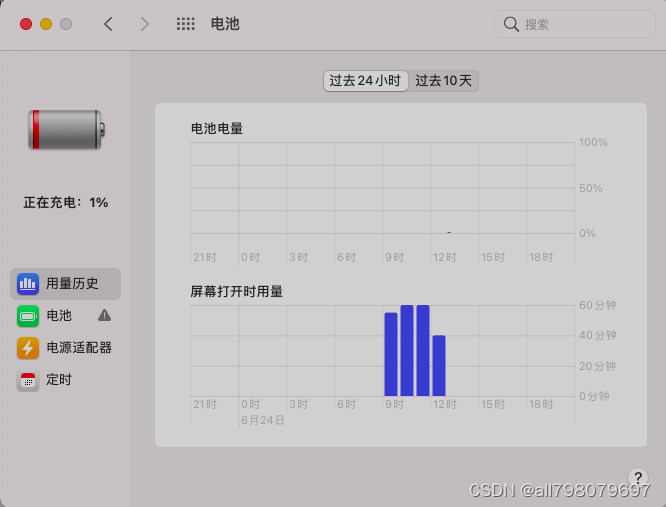The width and height of the screenshot is (666, 507).
Task: Click the 用量历史 bar chart icon
Action: point(28,284)
